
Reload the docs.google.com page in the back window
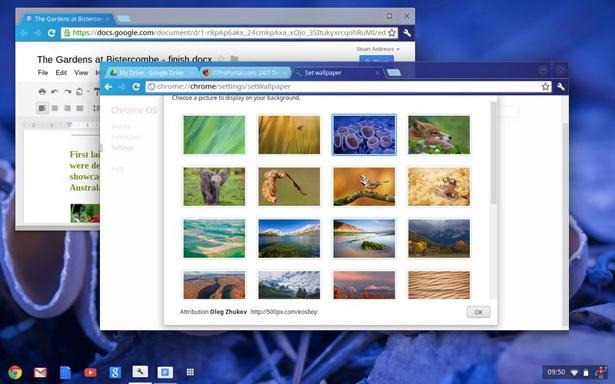coord(51,33)
